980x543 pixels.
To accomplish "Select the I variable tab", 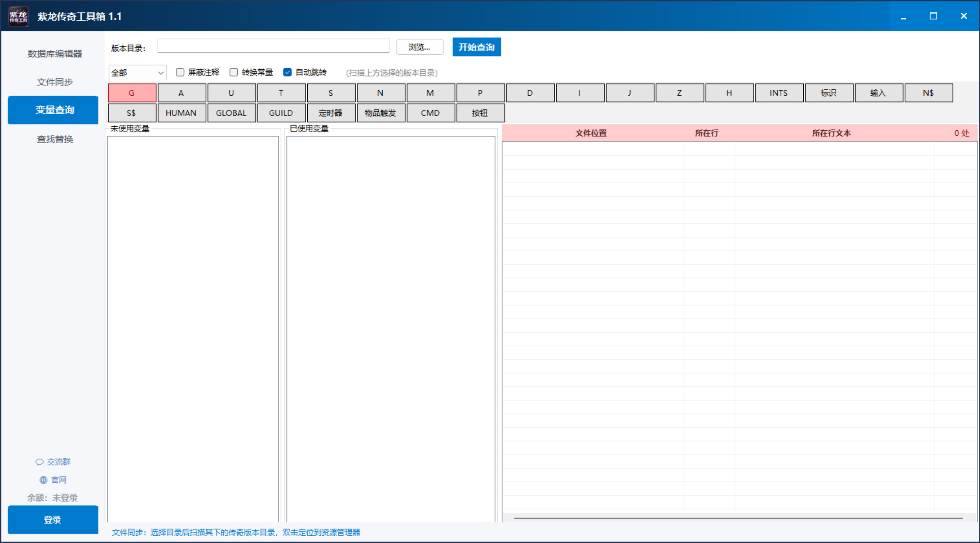I will coord(580,93).
